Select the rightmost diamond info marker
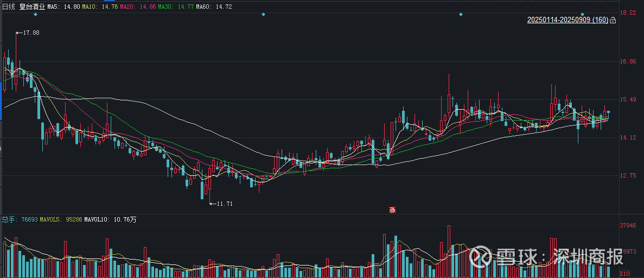 582,15
